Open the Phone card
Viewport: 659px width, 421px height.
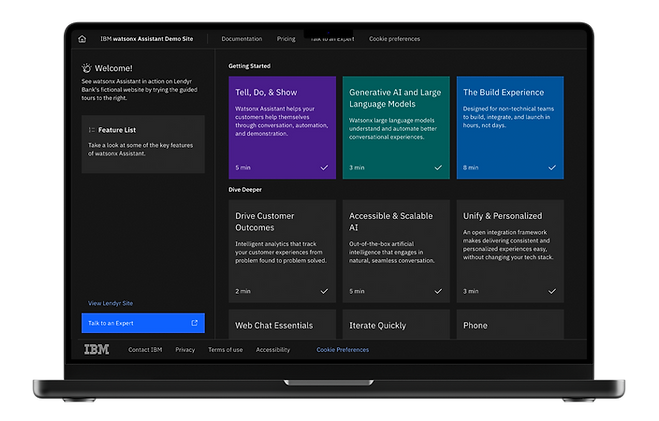coord(510,325)
